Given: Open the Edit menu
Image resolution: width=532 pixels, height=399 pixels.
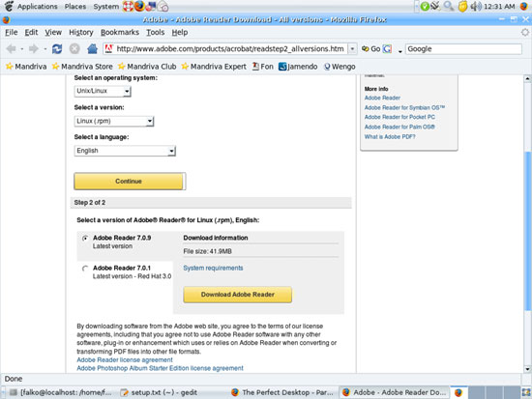Looking at the screenshot, I should (x=31, y=32).
